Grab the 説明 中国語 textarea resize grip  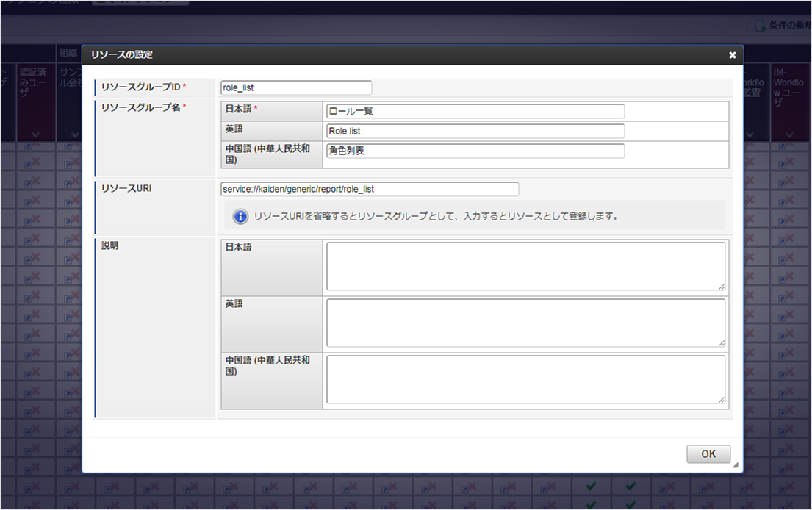click(x=722, y=400)
